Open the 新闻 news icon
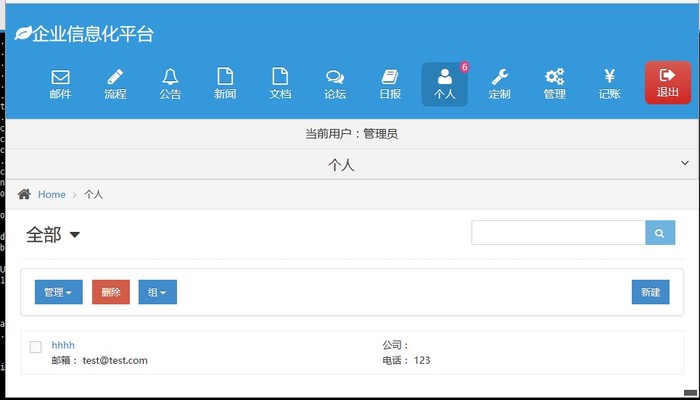The image size is (700, 400). tap(225, 84)
